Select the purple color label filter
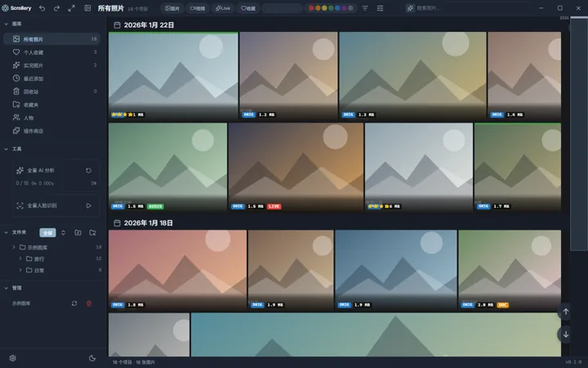Image resolution: width=588 pixels, height=368 pixels. click(x=344, y=8)
